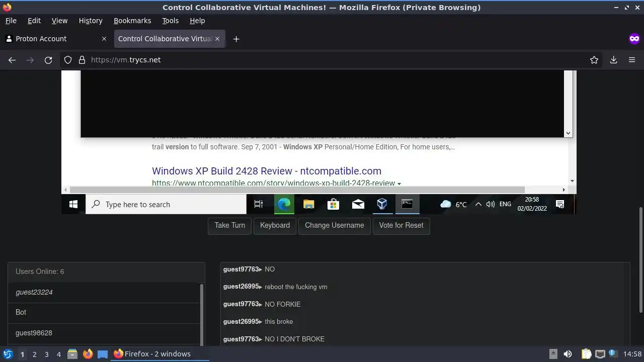Click the VM speaker volume icon
644x362 pixels.
(x=490, y=204)
